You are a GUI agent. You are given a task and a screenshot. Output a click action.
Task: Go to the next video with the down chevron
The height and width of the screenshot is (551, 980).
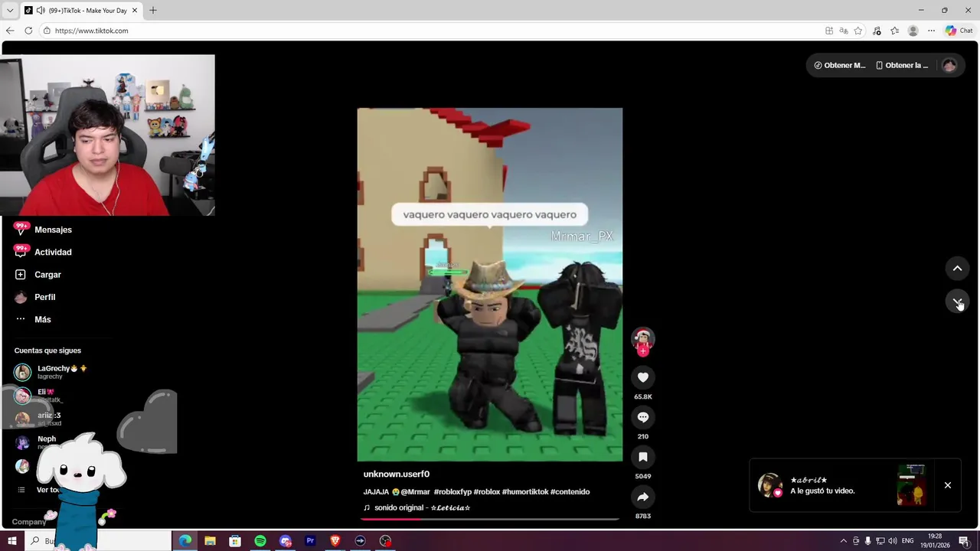957,302
